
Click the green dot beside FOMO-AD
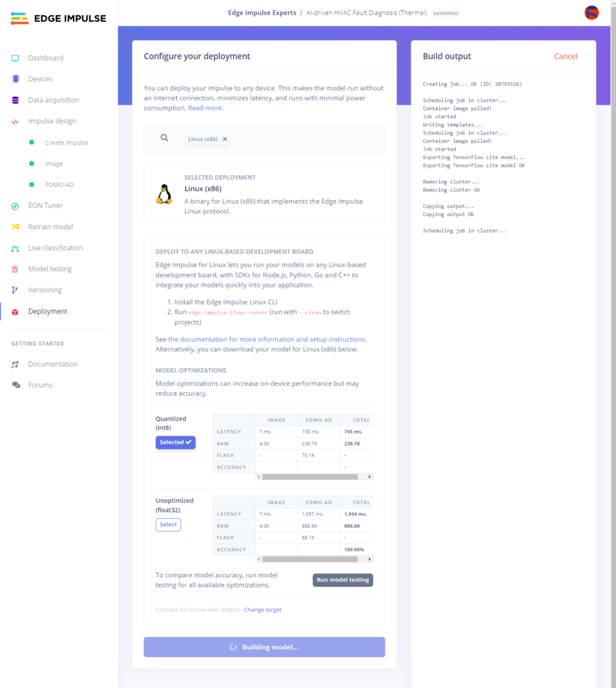click(x=32, y=184)
